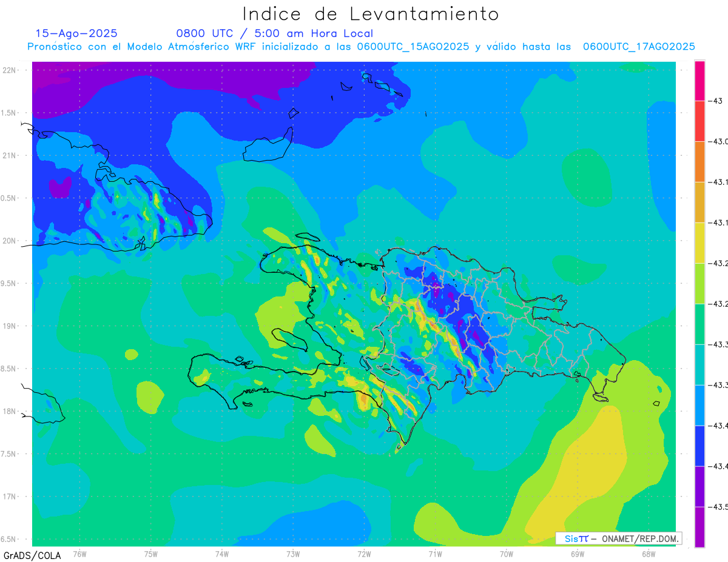Click latitude label '18N'

[x=10, y=411]
